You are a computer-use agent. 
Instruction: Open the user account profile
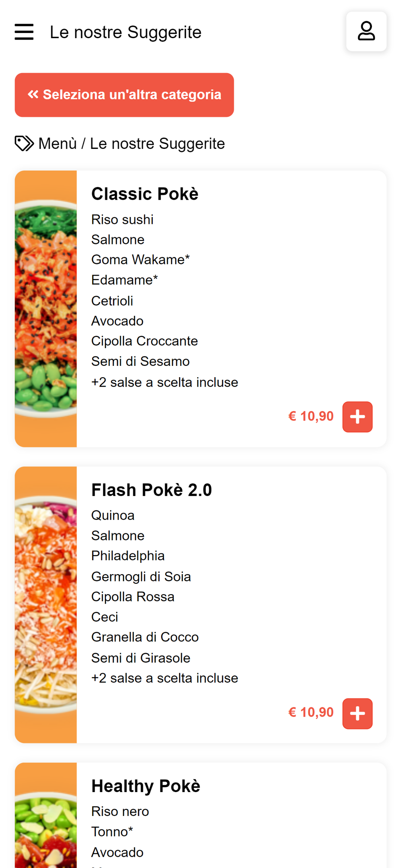[x=366, y=32]
